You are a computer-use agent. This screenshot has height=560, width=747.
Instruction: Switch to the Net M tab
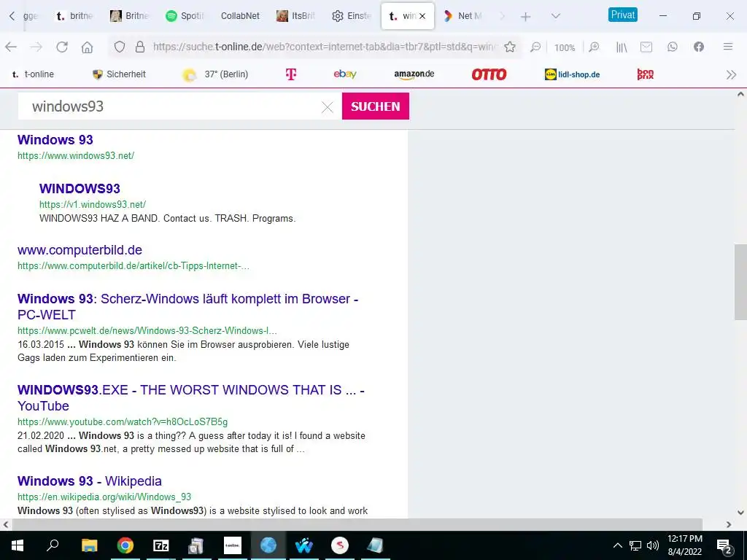[463, 16]
